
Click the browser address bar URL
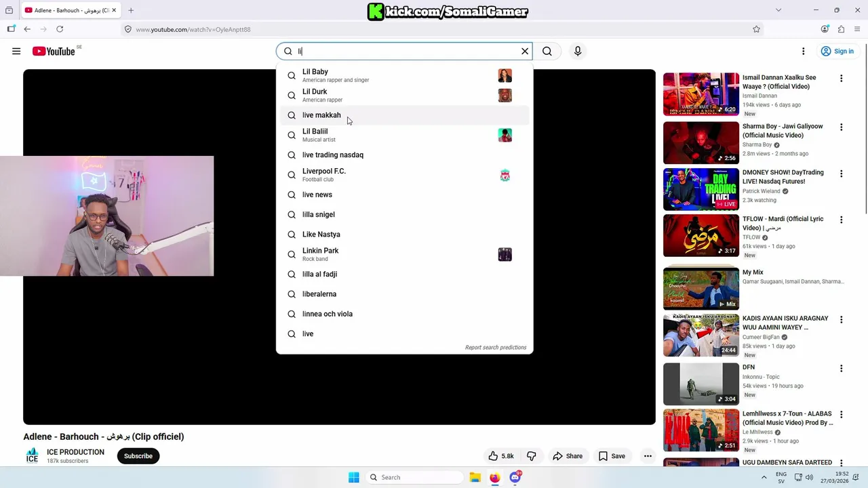pyautogui.click(x=193, y=29)
